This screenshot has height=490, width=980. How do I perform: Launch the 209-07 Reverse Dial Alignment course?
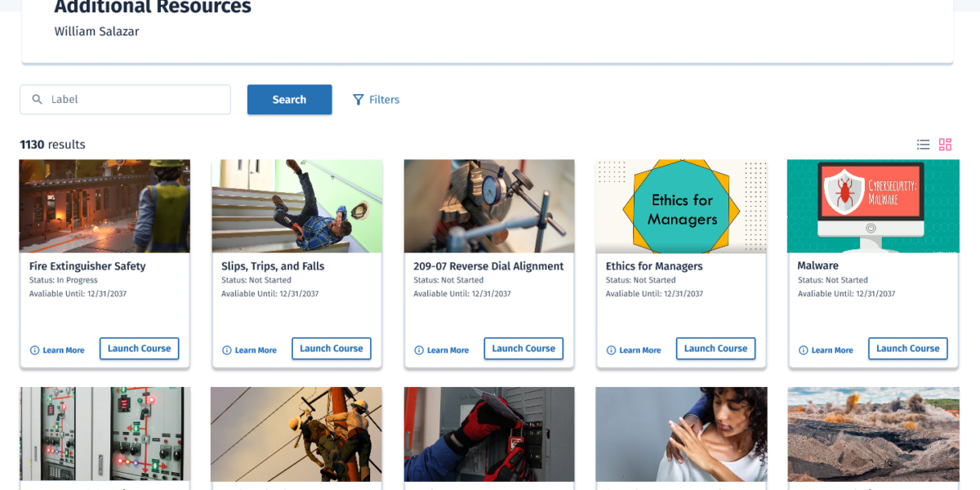click(523, 349)
